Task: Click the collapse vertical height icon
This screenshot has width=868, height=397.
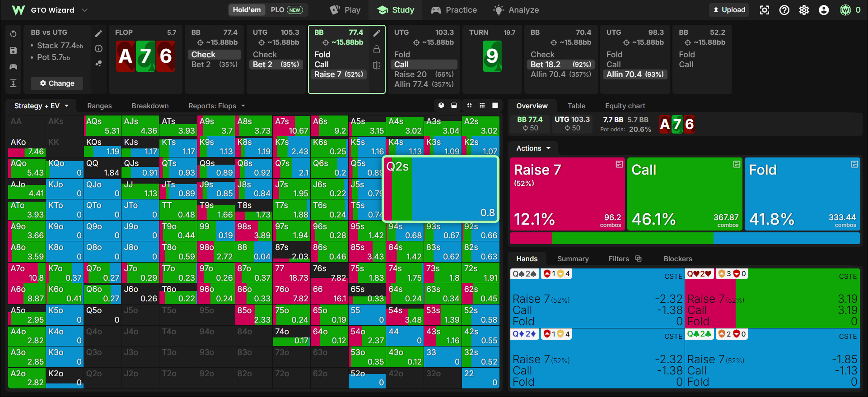Action: [13, 83]
